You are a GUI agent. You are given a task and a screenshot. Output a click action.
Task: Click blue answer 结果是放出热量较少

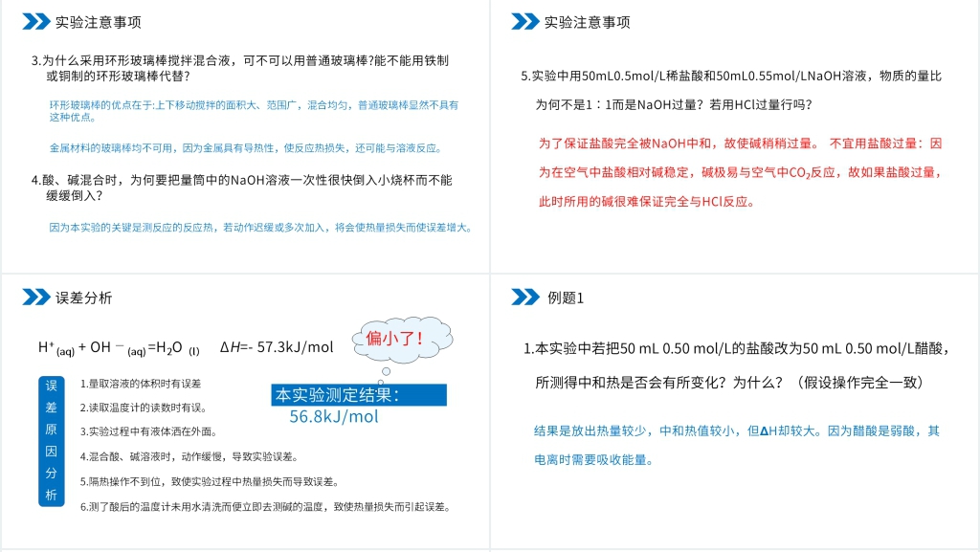[737, 431]
